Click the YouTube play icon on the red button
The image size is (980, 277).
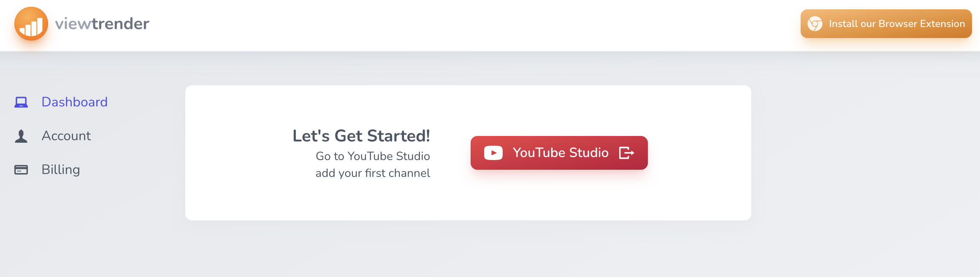(493, 153)
